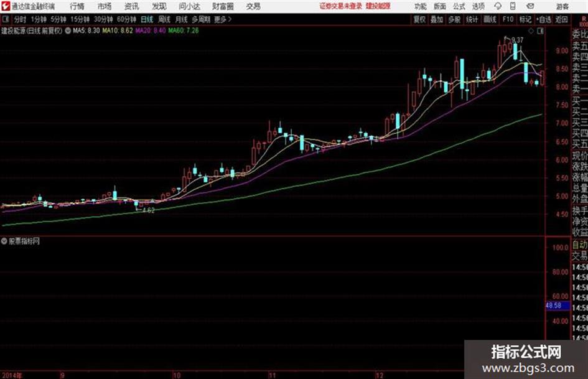Open the 问小达 menu
588x379 pixels.
tap(189, 6)
